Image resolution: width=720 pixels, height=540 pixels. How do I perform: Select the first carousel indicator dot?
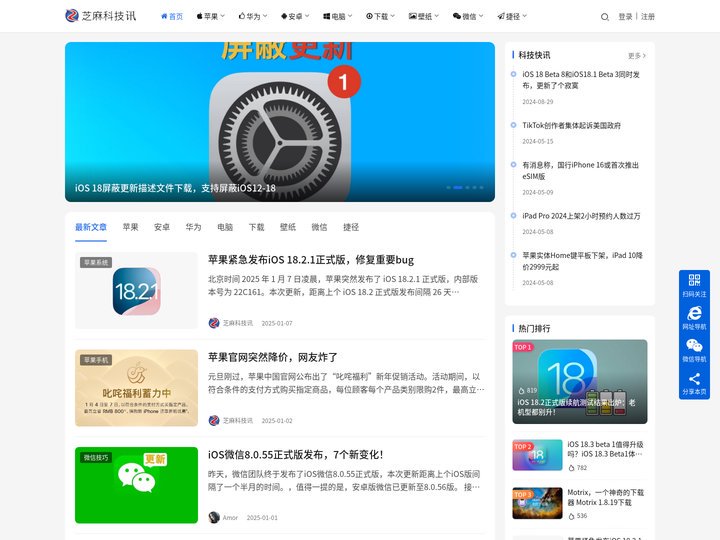click(x=448, y=187)
